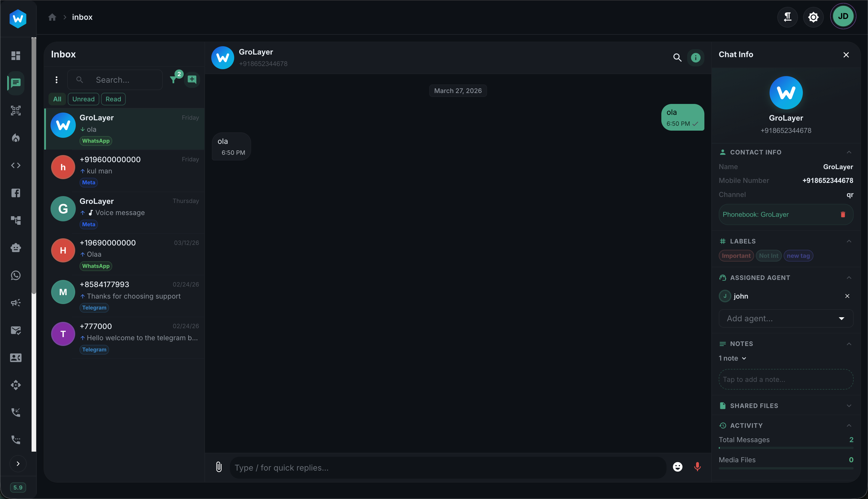
Task: Open the inbox three-dot options menu
Action: [x=57, y=80]
